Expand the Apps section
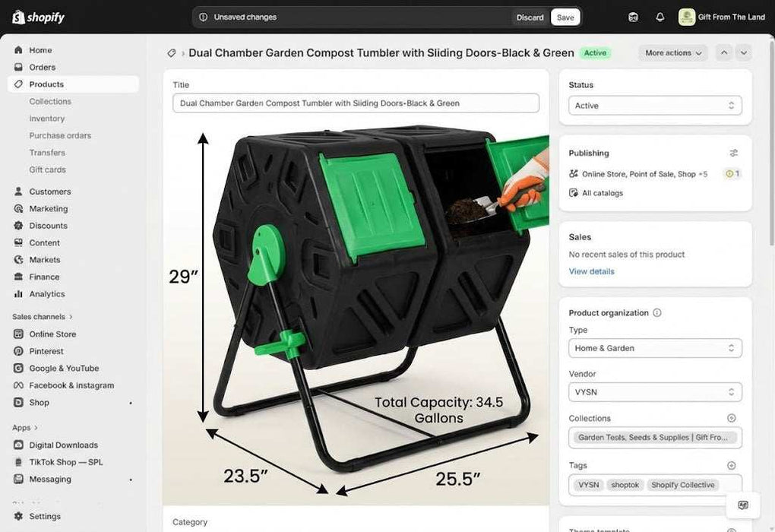775x532 pixels. pos(25,428)
